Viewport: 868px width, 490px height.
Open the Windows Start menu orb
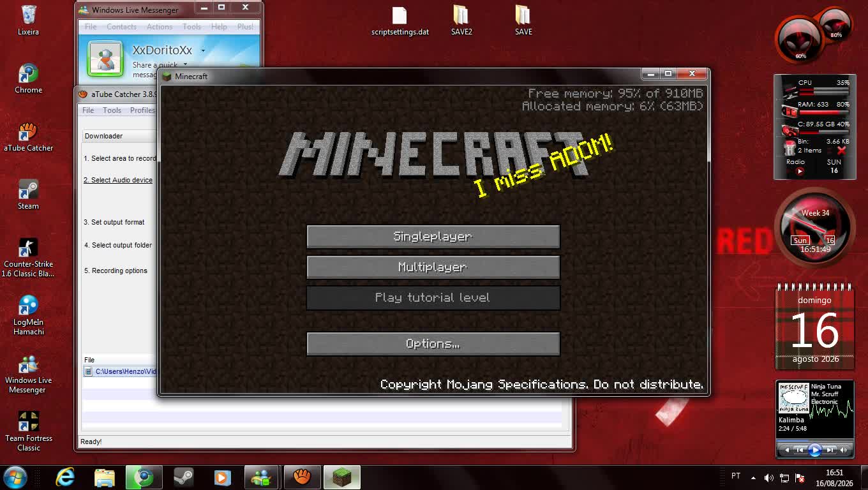[x=15, y=477]
